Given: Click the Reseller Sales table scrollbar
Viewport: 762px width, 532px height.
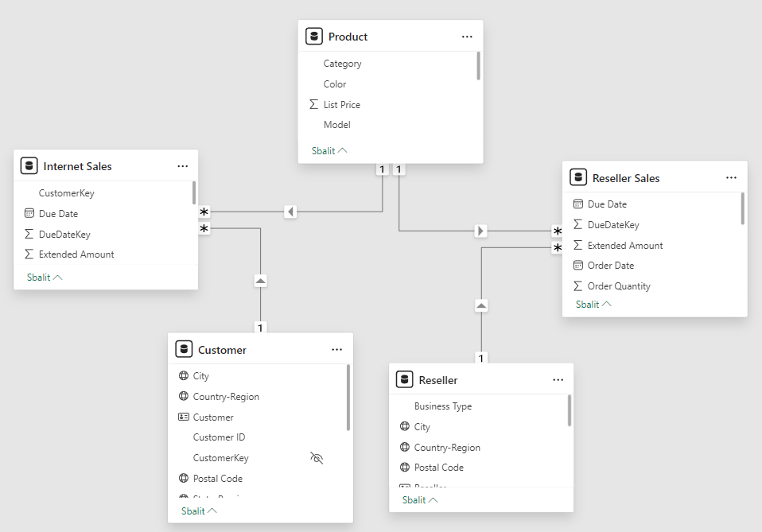Looking at the screenshot, I should coord(743,209).
